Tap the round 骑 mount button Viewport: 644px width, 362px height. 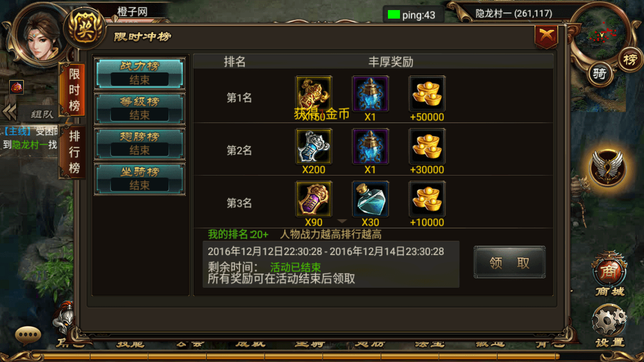[600, 74]
